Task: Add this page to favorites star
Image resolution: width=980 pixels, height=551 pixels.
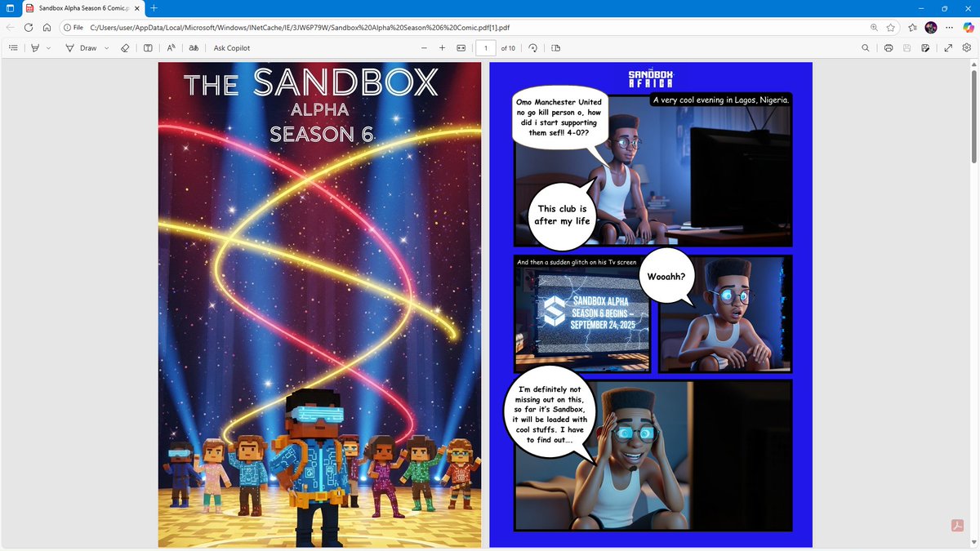Action: tap(891, 27)
